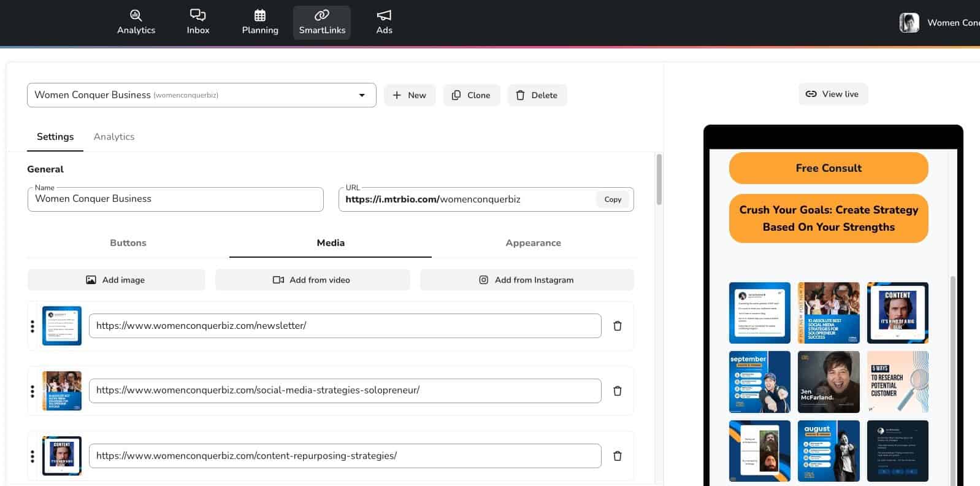
Task: Click Free Consult button in preview
Action: 829,168
